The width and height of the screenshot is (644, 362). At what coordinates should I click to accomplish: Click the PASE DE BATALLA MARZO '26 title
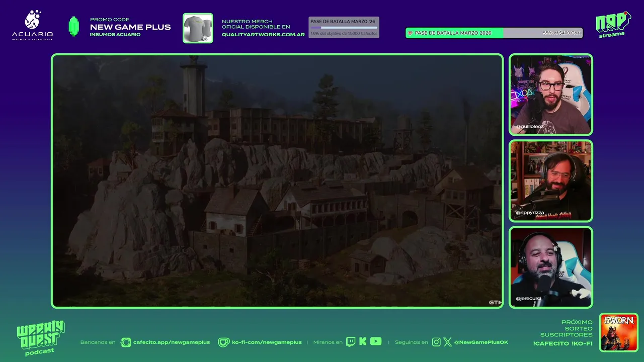click(343, 22)
